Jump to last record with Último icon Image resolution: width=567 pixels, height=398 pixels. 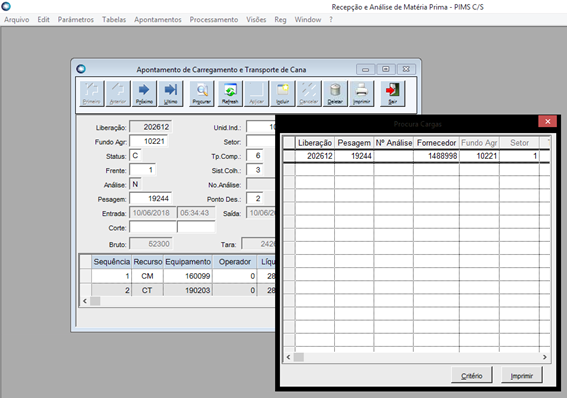171,94
